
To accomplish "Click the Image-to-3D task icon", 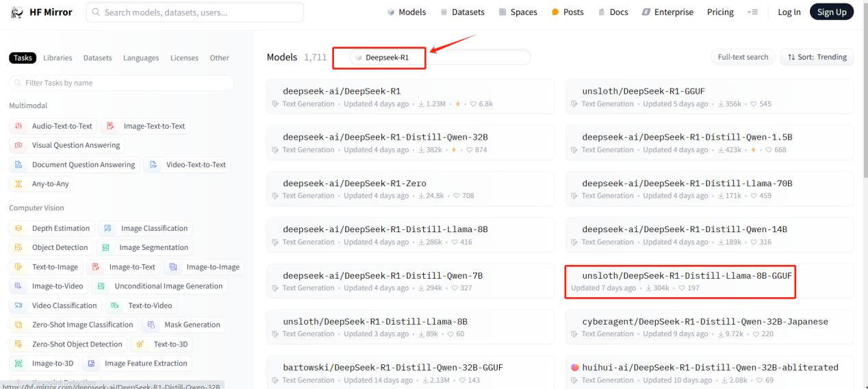I will (18, 363).
